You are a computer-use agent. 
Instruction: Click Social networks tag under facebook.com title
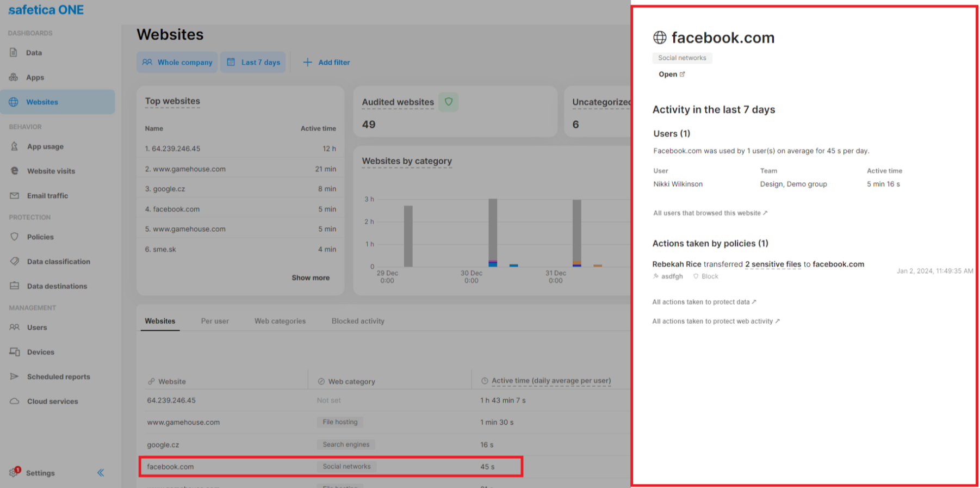(x=682, y=58)
